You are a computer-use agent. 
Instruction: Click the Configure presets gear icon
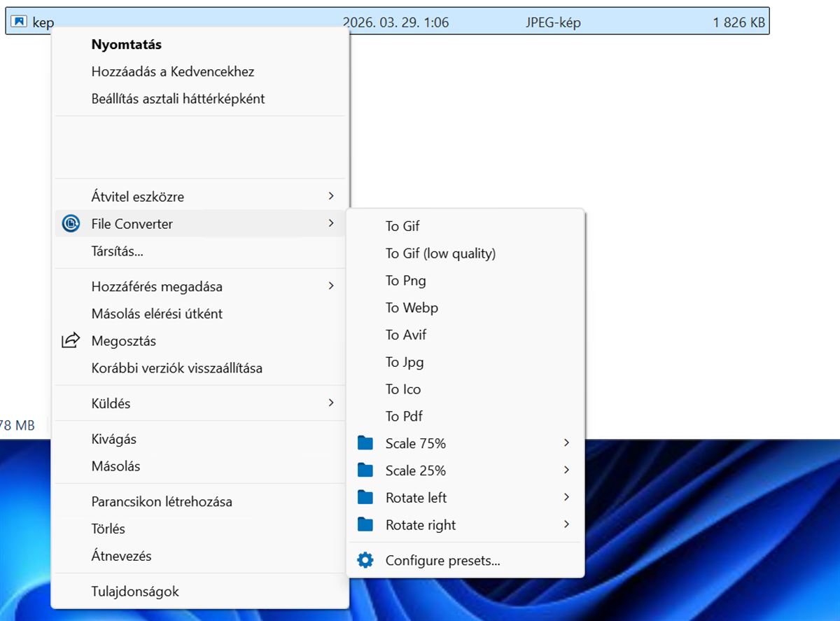click(x=364, y=559)
